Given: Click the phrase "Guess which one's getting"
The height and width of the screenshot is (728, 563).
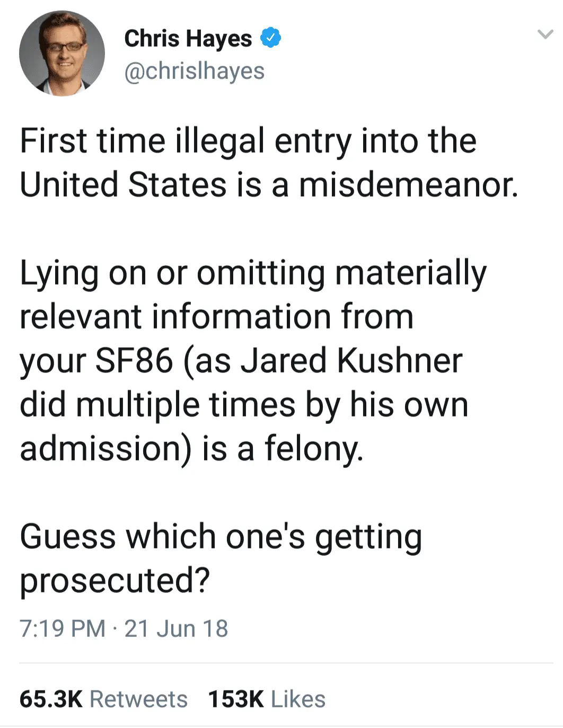Looking at the screenshot, I should [x=221, y=536].
